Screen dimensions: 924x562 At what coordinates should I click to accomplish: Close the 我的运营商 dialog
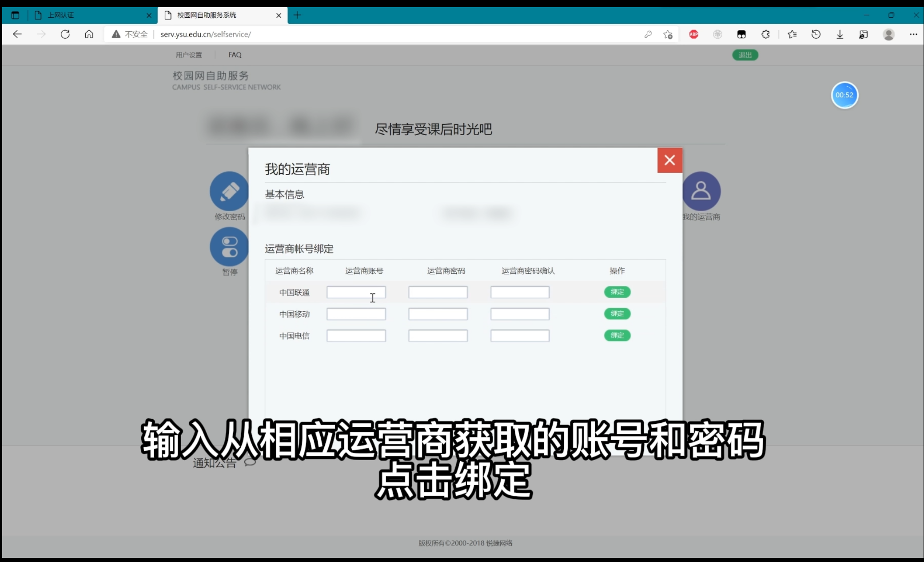(x=669, y=160)
